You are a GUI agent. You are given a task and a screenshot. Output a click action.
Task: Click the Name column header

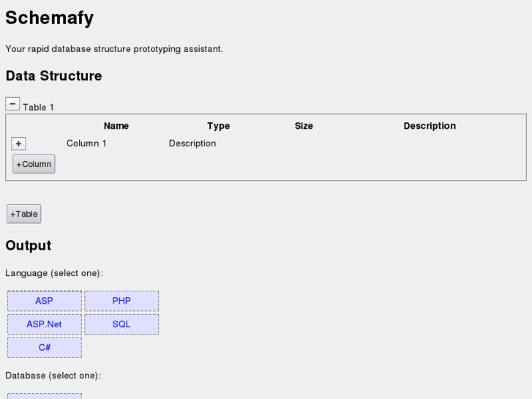tap(116, 126)
